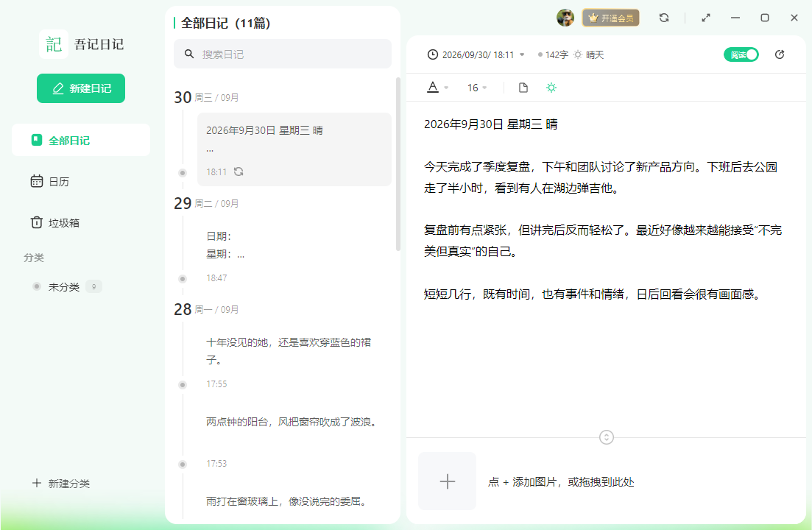Click the restore history icon at top right
Screen dimensions: 812x530
pyautogui.click(x=780, y=54)
